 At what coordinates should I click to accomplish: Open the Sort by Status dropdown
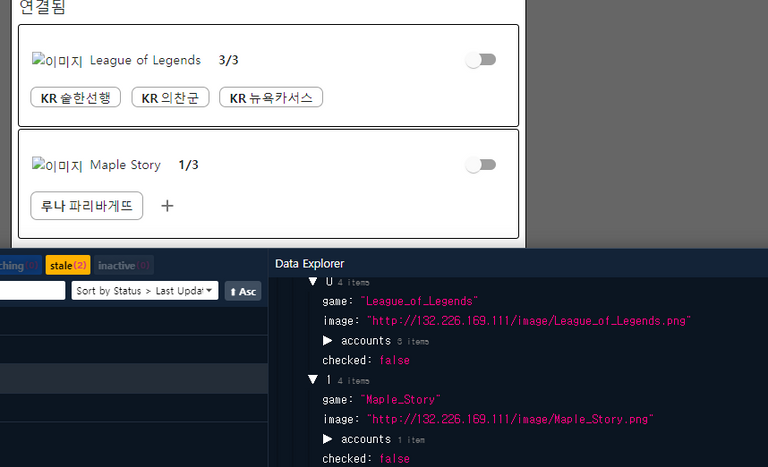pos(144,291)
